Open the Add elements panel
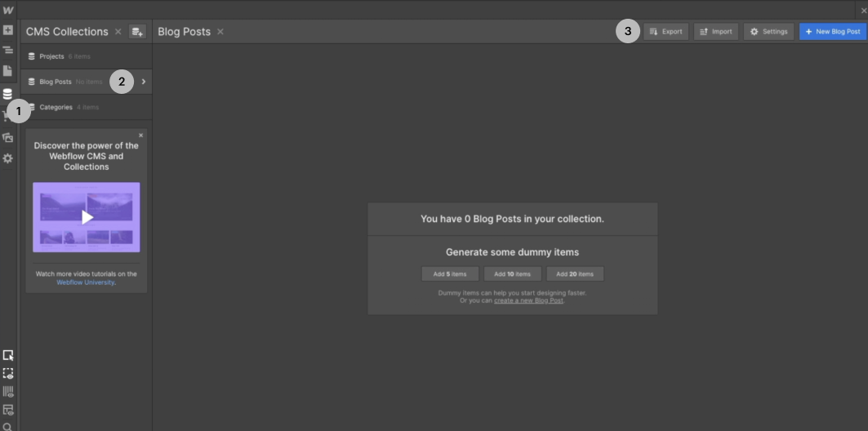This screenshot has height=431, width=868. click(x=7, y=30)
